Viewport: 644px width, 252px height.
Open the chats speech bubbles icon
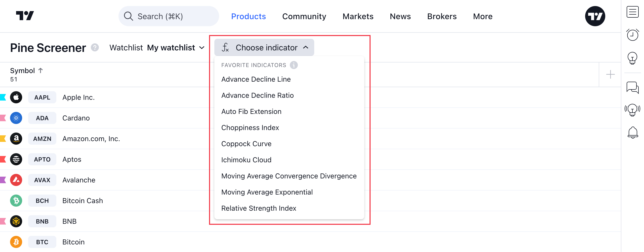click(x=632, y=87)
